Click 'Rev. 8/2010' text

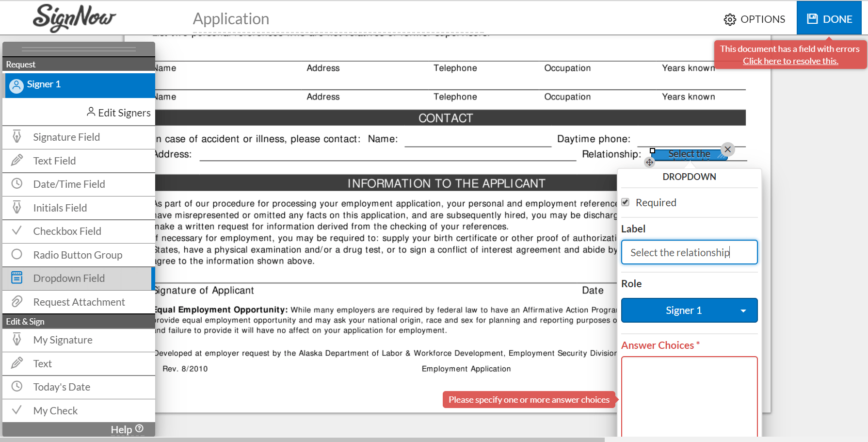coord(185,369)
